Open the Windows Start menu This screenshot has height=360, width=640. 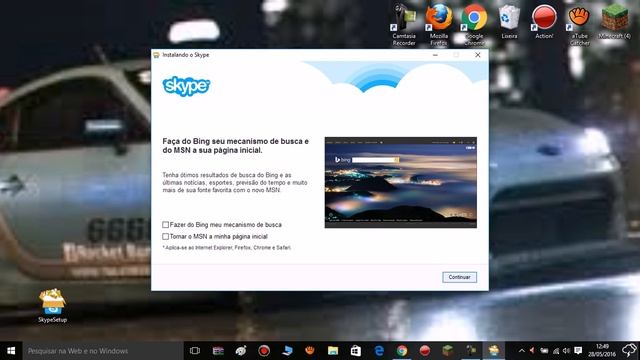pos(11,351)
